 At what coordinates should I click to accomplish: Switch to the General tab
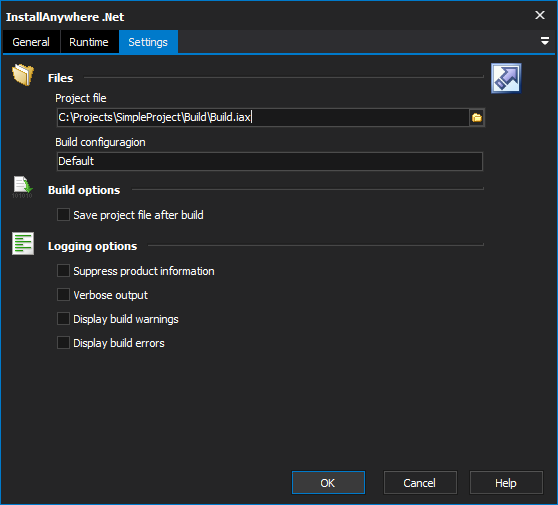pos(31,42)
